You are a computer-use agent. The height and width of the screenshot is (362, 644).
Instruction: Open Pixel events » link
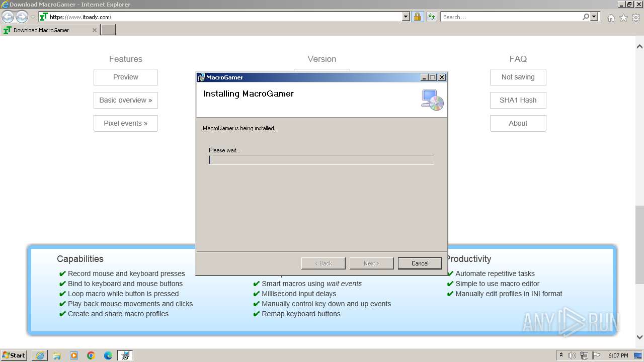(126, 123)
